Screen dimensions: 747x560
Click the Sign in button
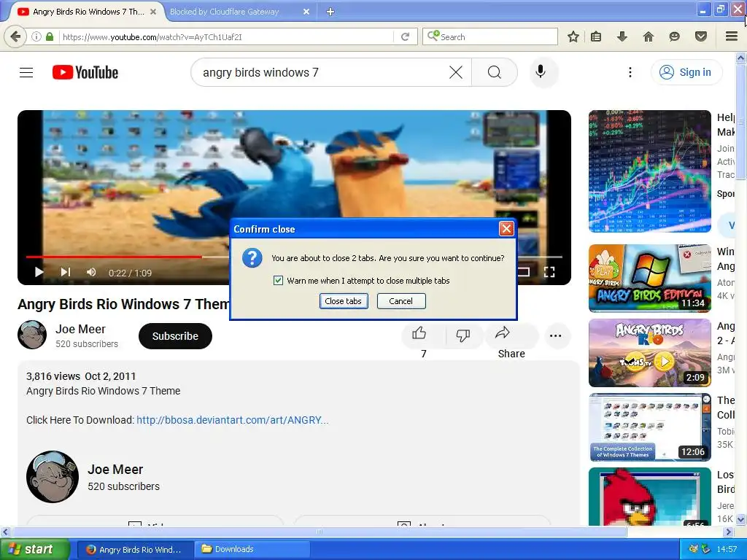[686, 72]
